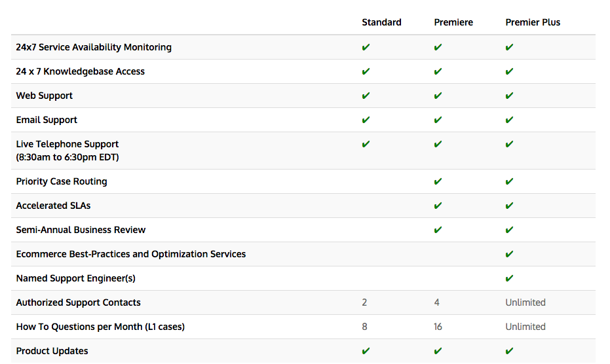Viewport: 610px width, 364px height.
Task: Click Premier Plus checkmark for Accelerated SLAs
Action: point(509,206)
